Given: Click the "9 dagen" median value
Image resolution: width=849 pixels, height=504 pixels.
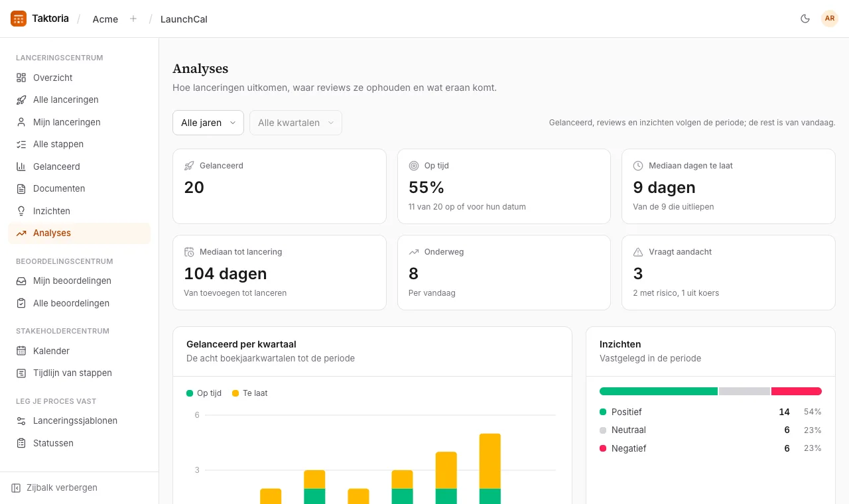Looking at the screenshot, I should pyautogui.click(x=665, y=187).
